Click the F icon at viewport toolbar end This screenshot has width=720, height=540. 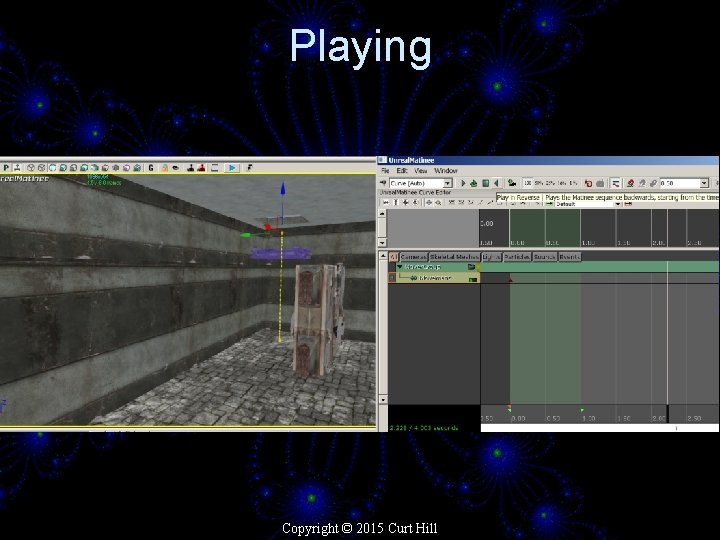(x=249, y=168)
